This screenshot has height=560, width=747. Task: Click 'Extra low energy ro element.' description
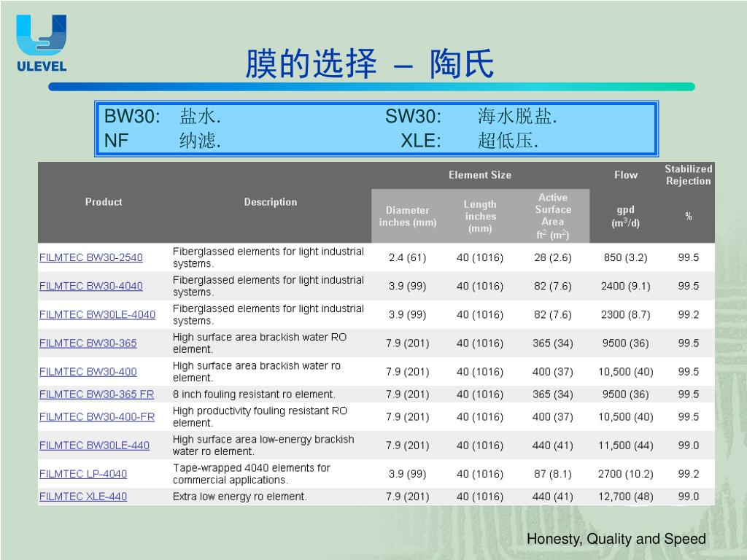point(239,497)
